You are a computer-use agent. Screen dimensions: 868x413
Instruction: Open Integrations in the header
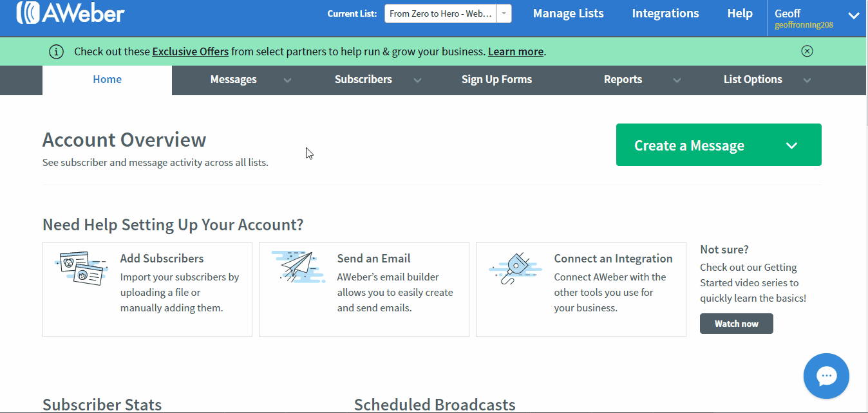coord(665,14)
